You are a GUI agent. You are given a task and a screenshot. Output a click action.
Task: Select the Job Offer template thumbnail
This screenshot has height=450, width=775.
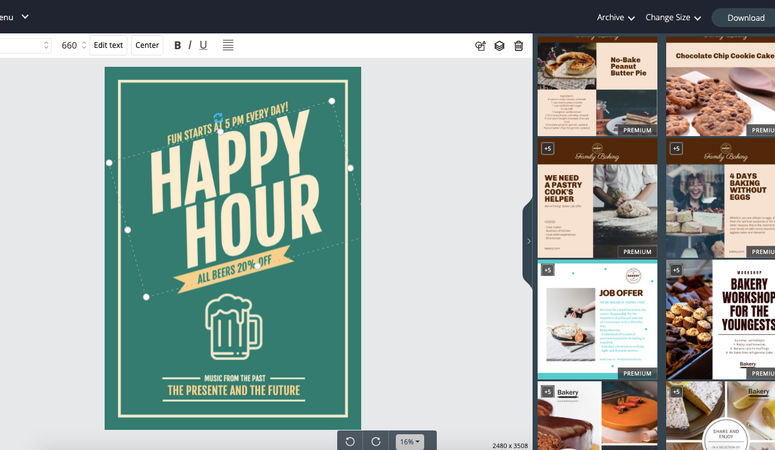click(597, 320)
